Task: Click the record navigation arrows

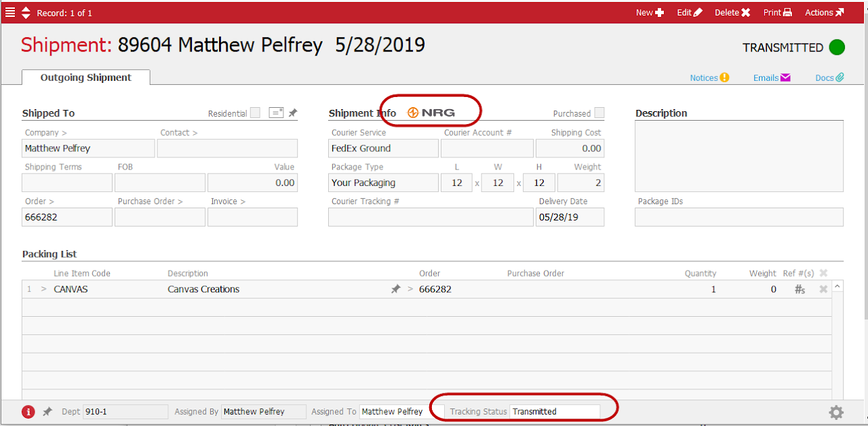Action: pos(26,12)
